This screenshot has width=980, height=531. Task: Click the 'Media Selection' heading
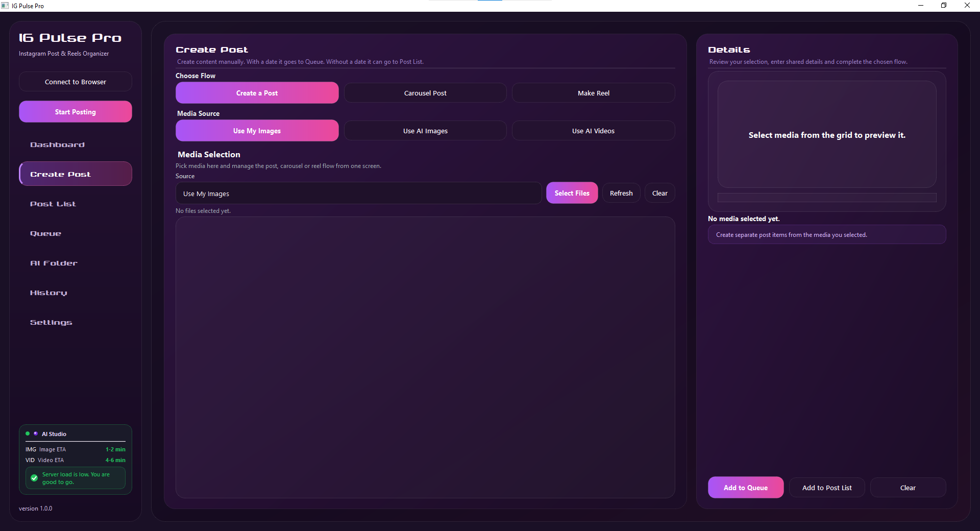(209, 154)
